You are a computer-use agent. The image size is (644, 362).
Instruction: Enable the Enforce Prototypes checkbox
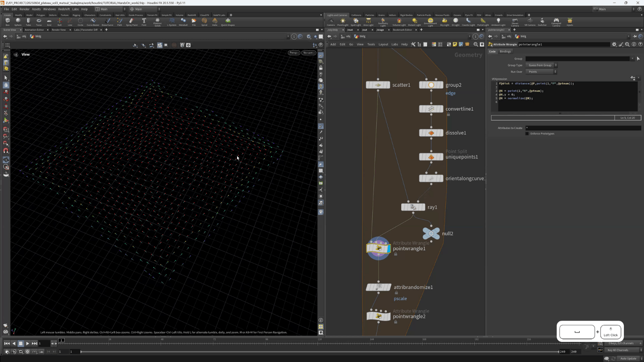(527, 134)
